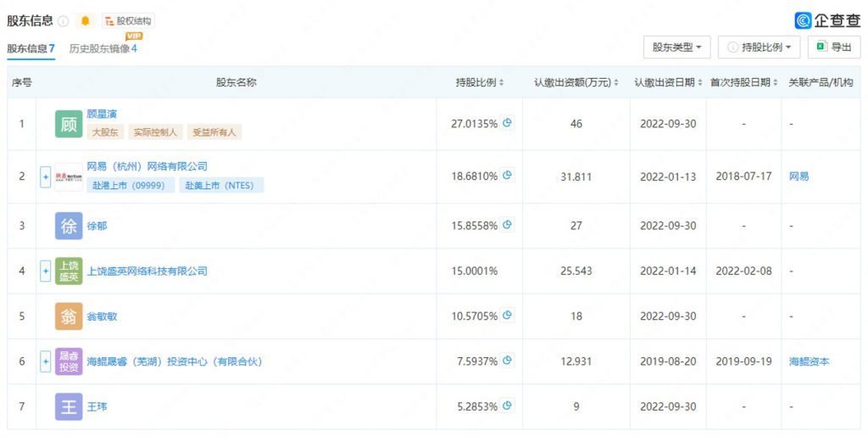The height and width of the screenshot is (437, 868).
Task: Click 王玮 avatar icon
Action: pos(69,407)
